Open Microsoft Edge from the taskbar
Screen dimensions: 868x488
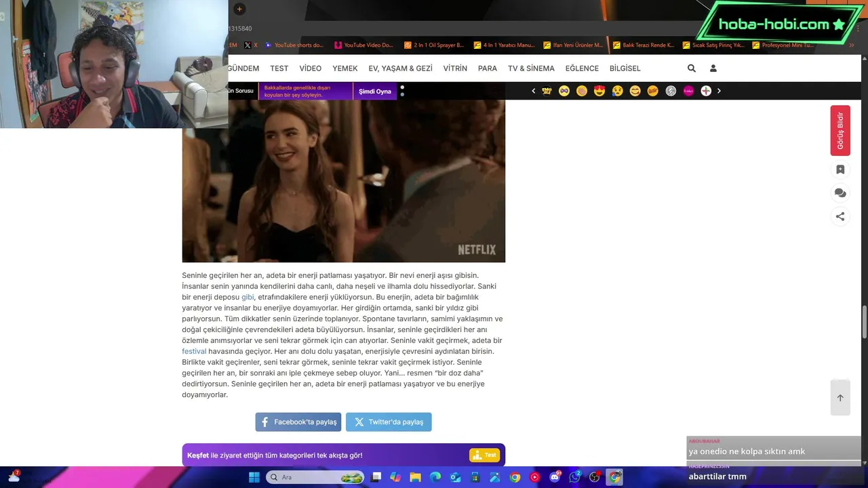[x=435, y=477]
